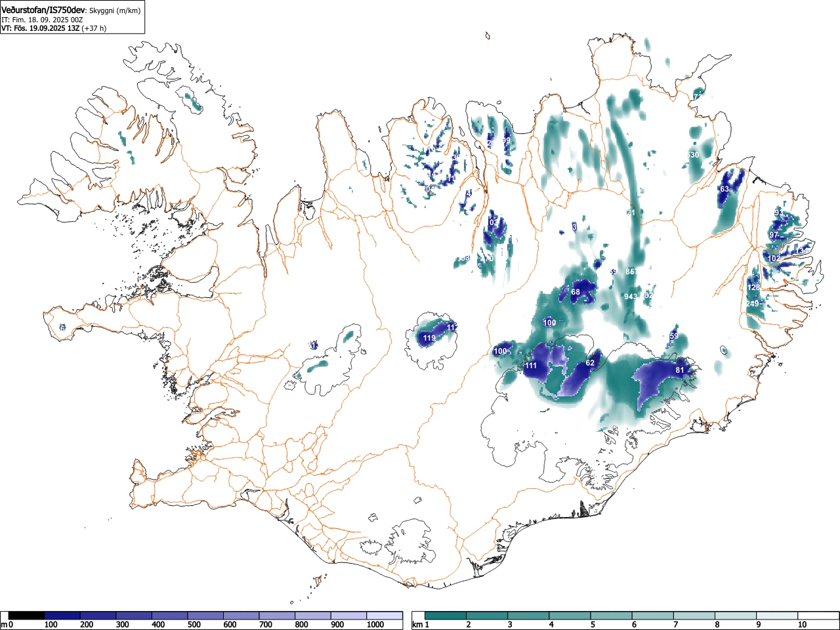The height and width of the screenshot is (630, 840).
Task: Click the 'm' unit label on the legend
Action: tap(5, 625)
